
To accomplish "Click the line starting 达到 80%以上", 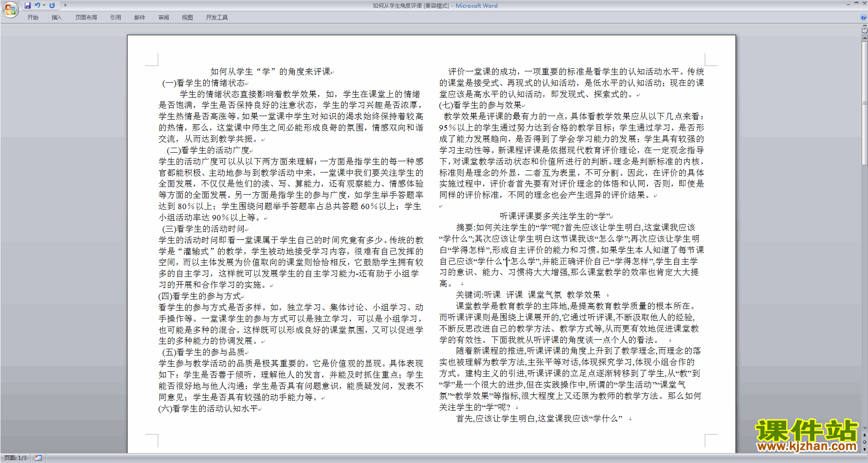I will (x=289, y=206).
